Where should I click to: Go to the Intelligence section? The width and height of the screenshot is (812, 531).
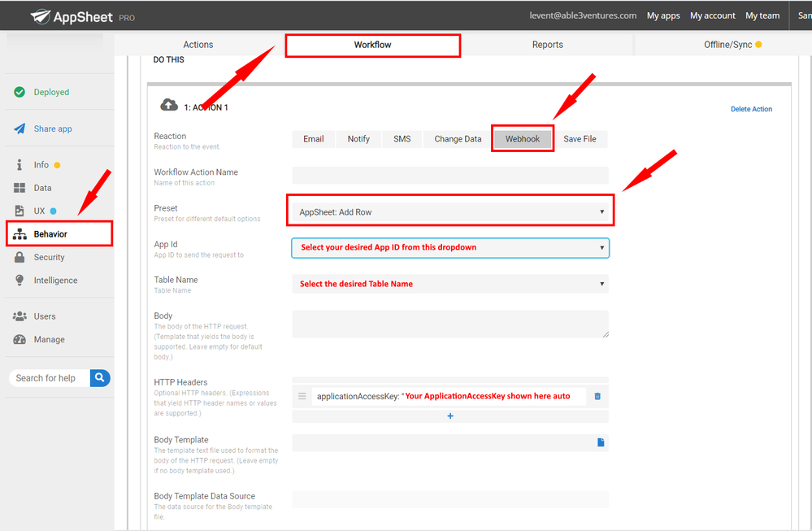[55, 281]
